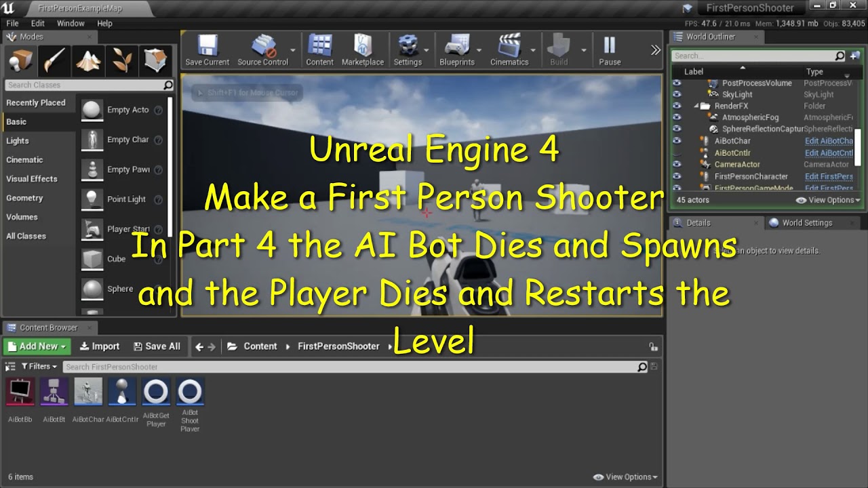Open the Filters dropdown
The width and height of the screenshot is (868, 488).
point(39,367)
